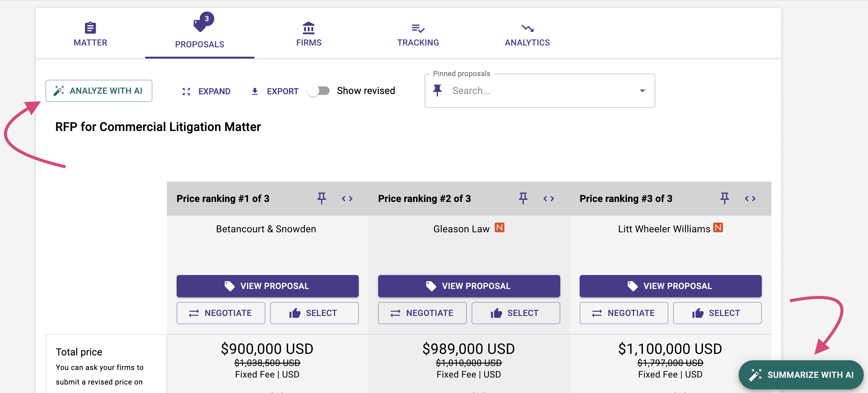Click the Expand fullscreen icon
The width and height of the screenshot is (868, 393).
[186, 91]
